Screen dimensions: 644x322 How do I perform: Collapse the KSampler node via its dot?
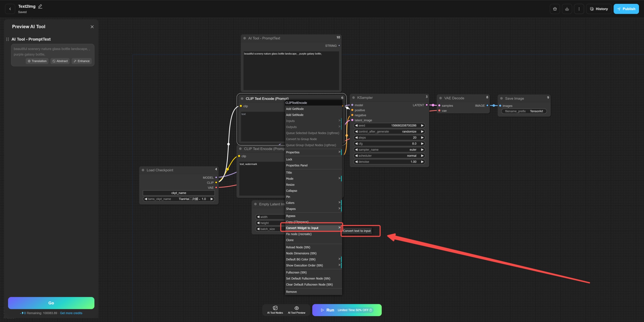point(353,98)
